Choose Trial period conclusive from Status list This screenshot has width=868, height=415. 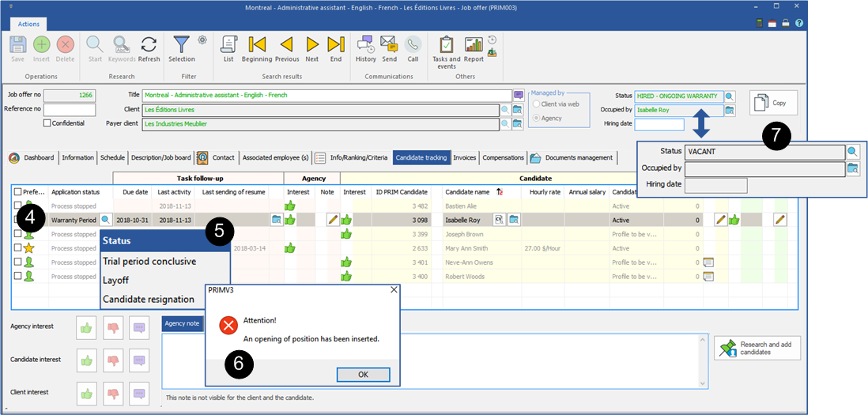149,261
